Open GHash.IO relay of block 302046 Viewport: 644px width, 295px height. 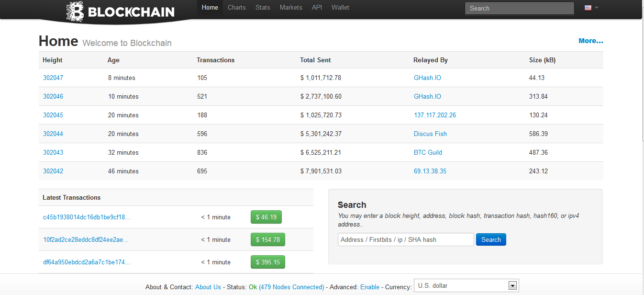[427, 96]
